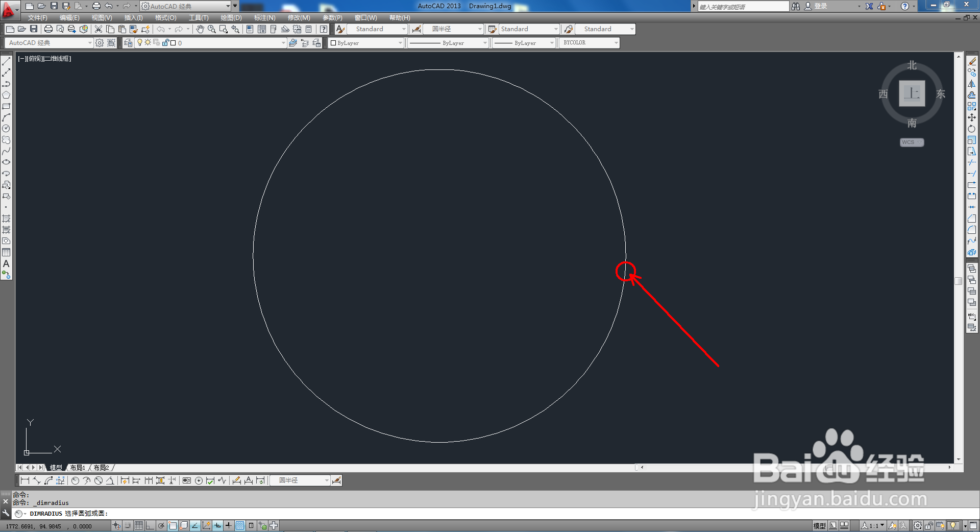Open the 标注(N) menu
This screenshot has width=980, height=532.
point(264,18)
